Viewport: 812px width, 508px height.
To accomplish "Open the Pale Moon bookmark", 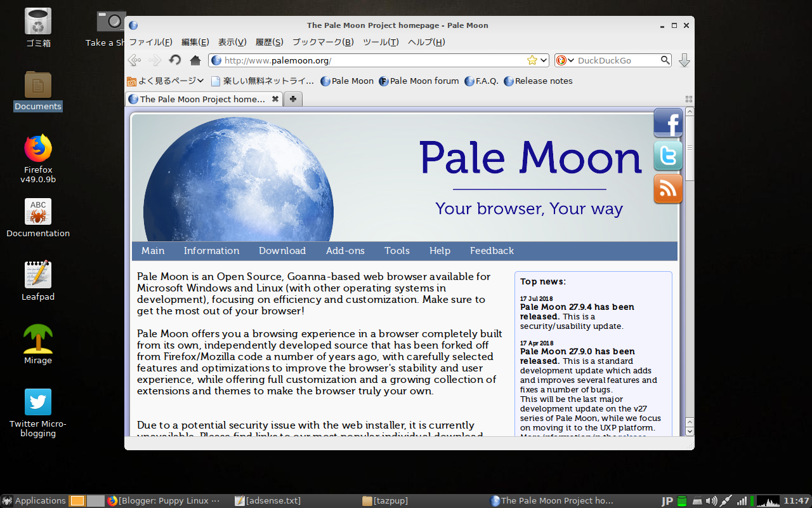I will [347, 81].
